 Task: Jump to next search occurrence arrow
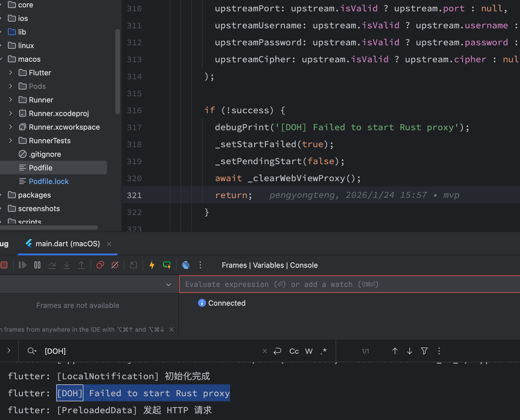tap(410, 351)
